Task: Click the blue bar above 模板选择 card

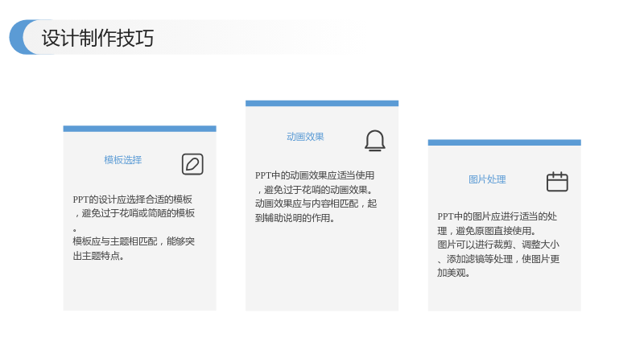Action: pyautogui.click(x=139, y=129)
